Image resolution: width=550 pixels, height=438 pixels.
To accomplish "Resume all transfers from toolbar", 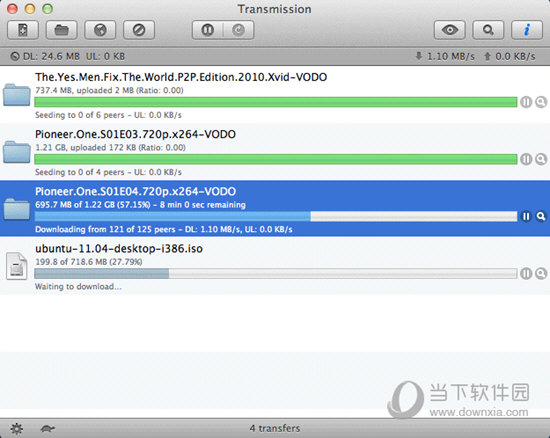I will 239,30.
